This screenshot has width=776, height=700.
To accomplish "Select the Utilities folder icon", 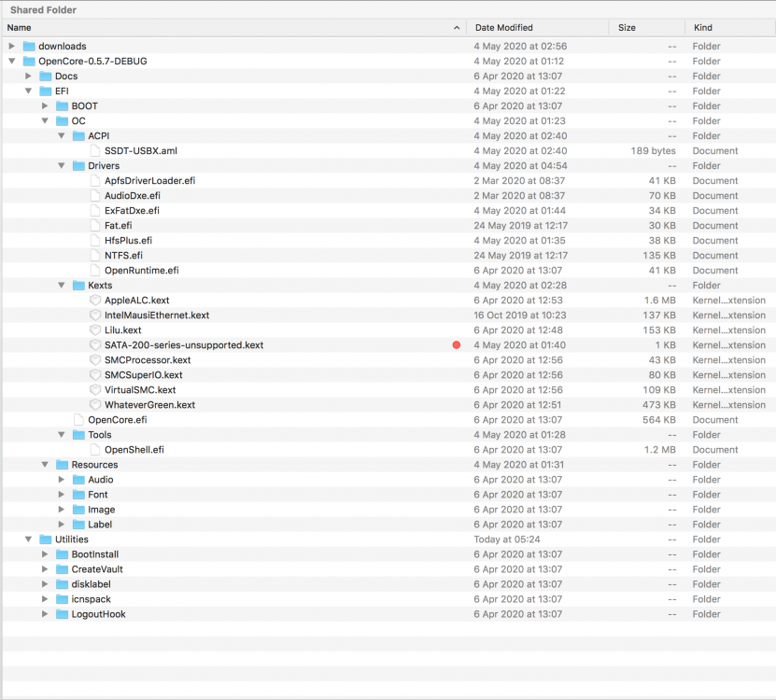I will (x=46, y=539).
